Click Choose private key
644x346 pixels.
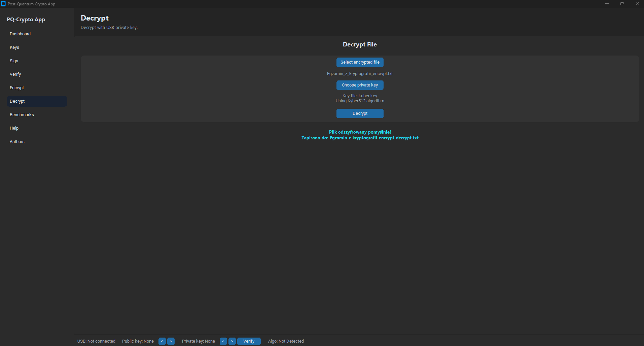tap(360, 85)
